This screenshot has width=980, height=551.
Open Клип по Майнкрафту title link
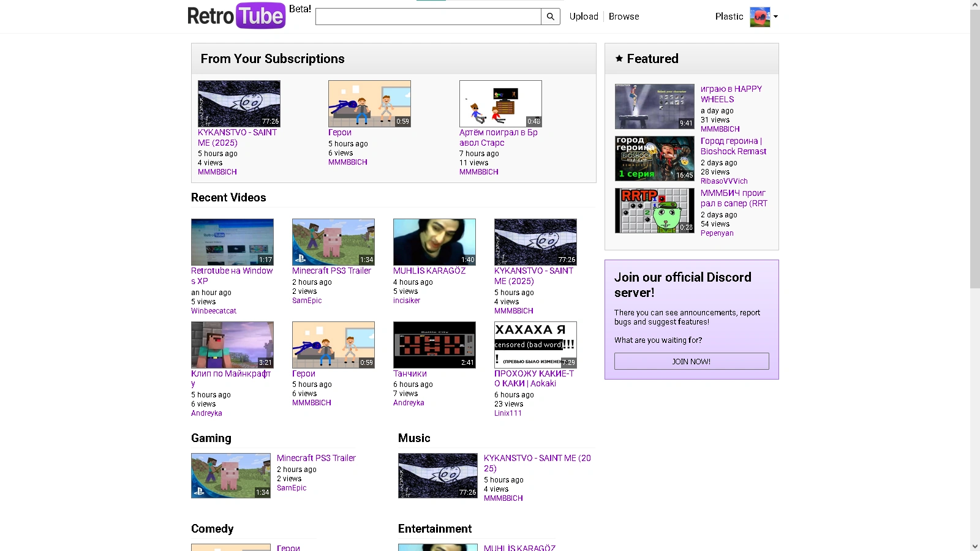point(231,378)
